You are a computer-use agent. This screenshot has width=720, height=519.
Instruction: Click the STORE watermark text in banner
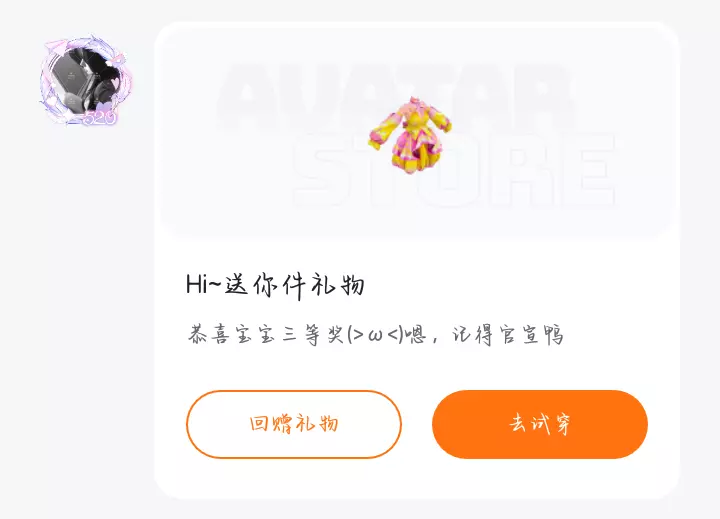point(454,170)
